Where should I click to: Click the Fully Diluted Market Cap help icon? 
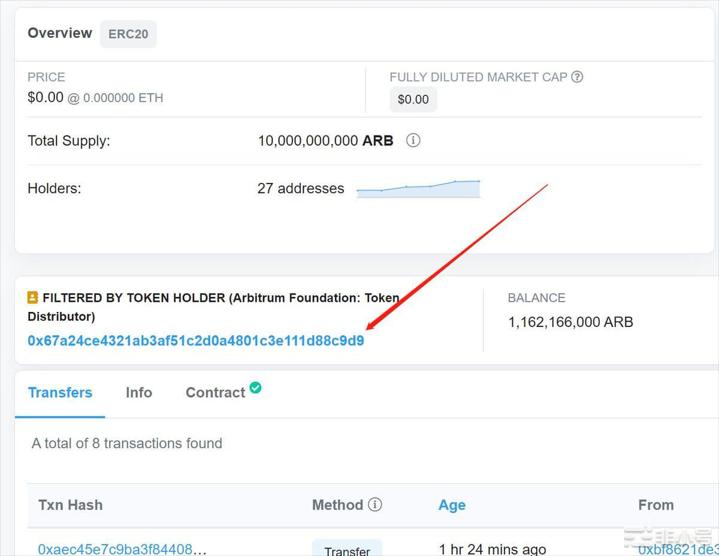click(x=577, y=77)
